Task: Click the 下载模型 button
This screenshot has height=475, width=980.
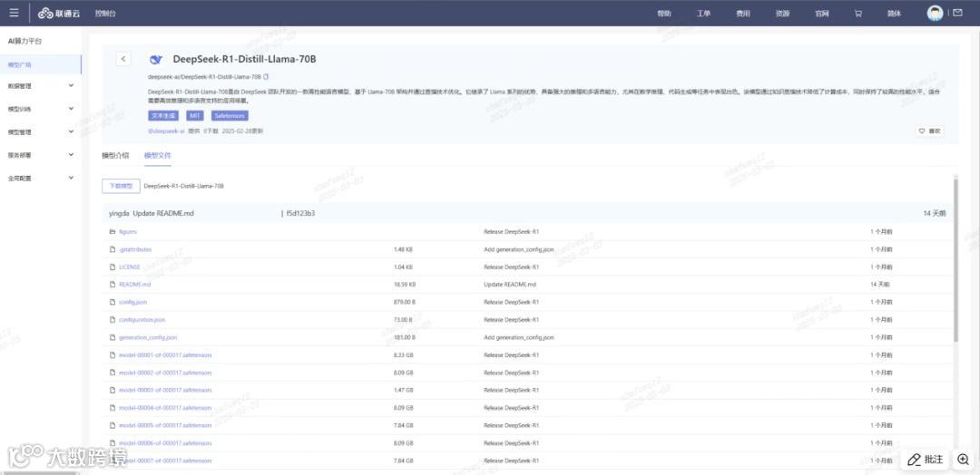Action: point(122,186)
